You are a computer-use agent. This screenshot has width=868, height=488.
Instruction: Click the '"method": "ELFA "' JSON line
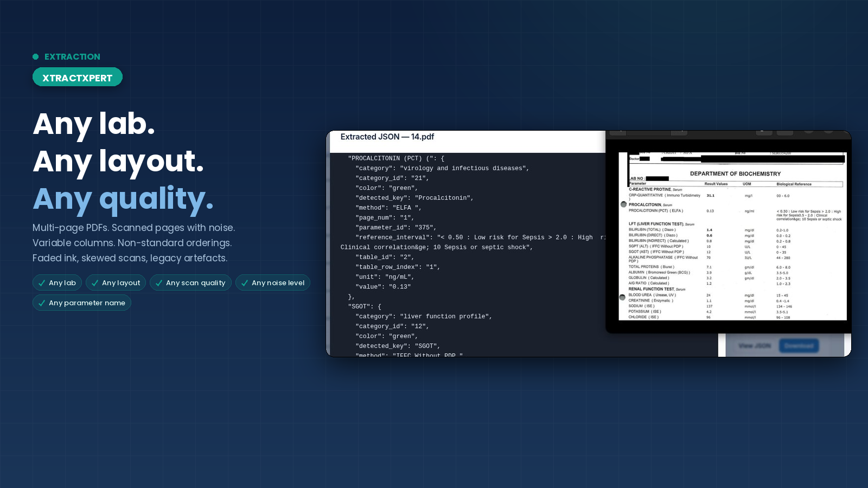(388, 208)
